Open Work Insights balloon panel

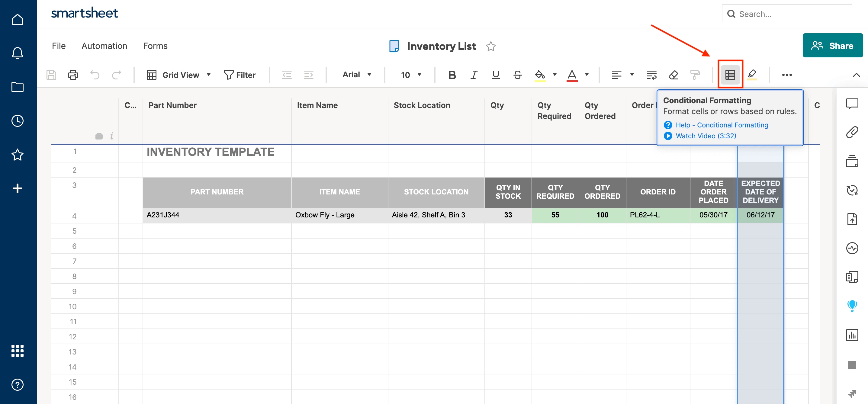[x=853, y=306]
